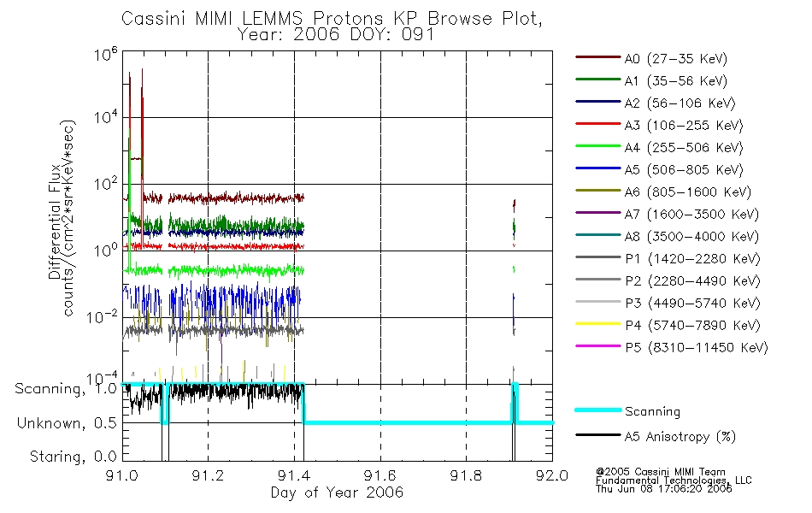Click the P1 (1420-2280 KeV) legend label
This screenshot has width=812, height=513.
coord(692,259)
